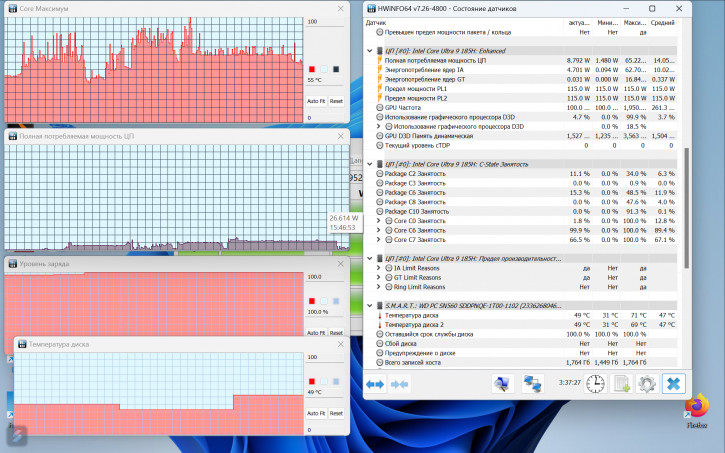Click red color swatch in Температура диска window
This screenshot has width=725, height=453.
pos(312,381)
